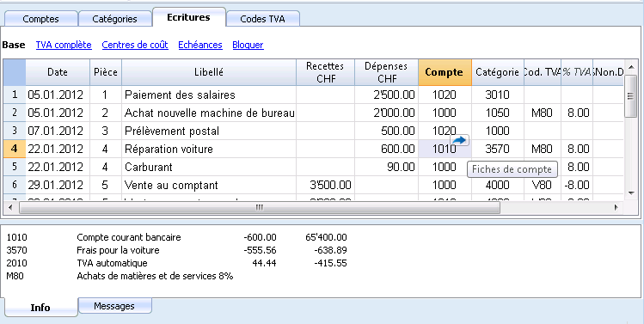The width and height of the screenshot is (644, 324).
Task: Click the 600.00 expense cell
Action: 386,149
